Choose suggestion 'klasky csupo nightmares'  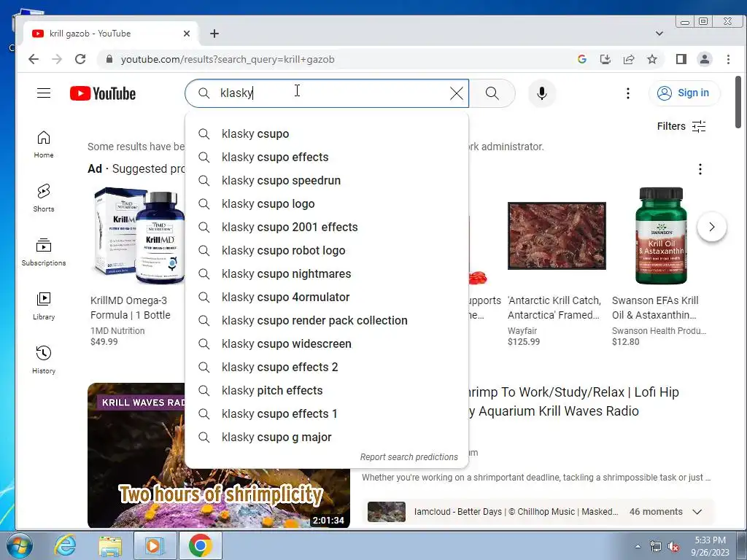[327, 274]
